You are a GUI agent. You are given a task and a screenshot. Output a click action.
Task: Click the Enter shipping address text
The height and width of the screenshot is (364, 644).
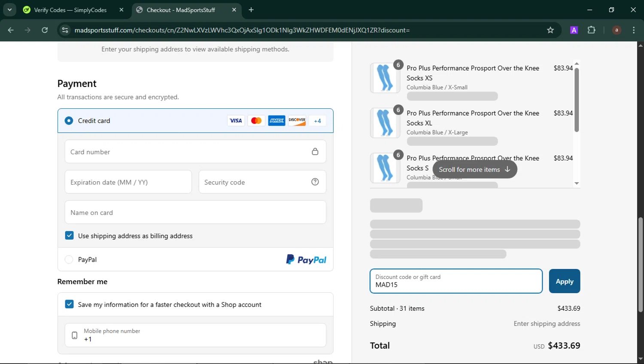(547, 324)
